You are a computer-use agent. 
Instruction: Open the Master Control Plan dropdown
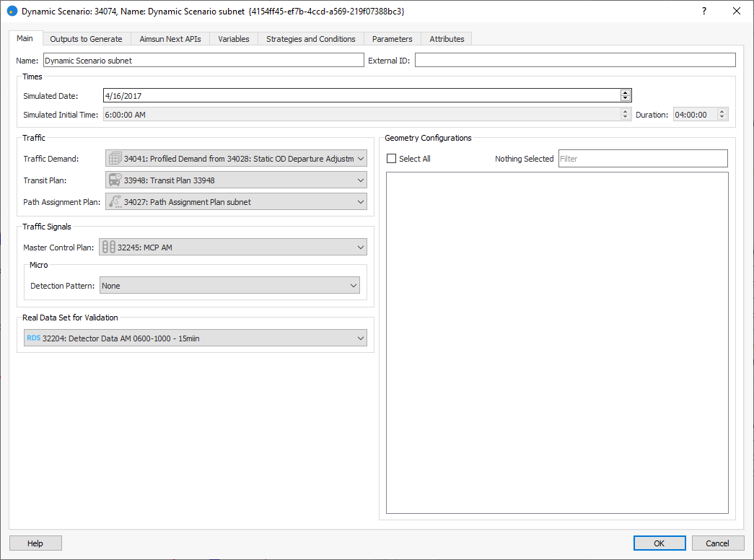tap(361, 248)
